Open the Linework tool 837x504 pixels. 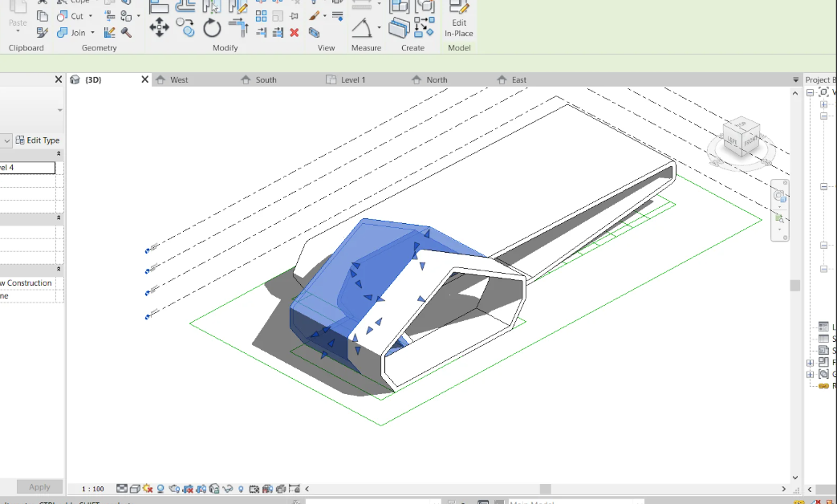(x=337, y=16)
